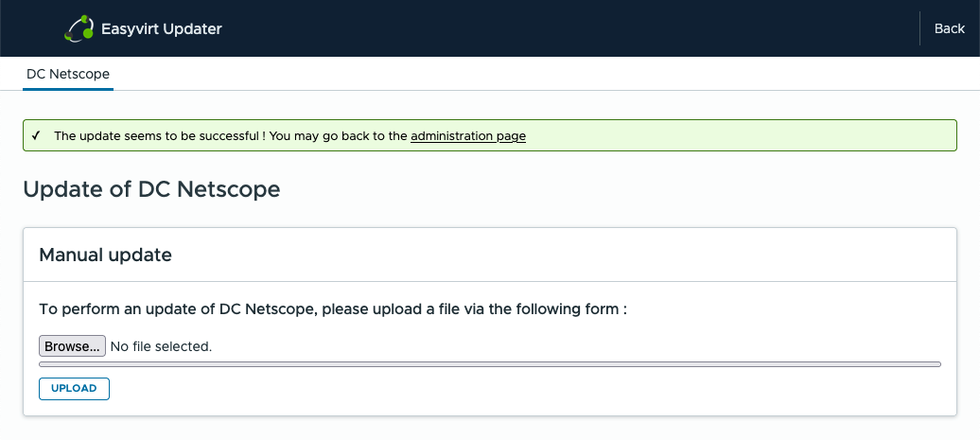Screen dimensions: 980x440
Task: Click the UPLOAD button
Action: pyautogui.click(x=74, y=389)
